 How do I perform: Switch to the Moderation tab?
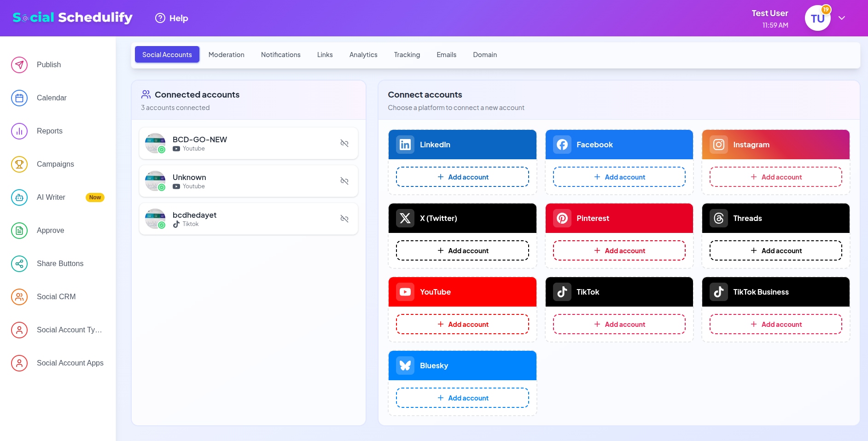(x=227, y=54)
